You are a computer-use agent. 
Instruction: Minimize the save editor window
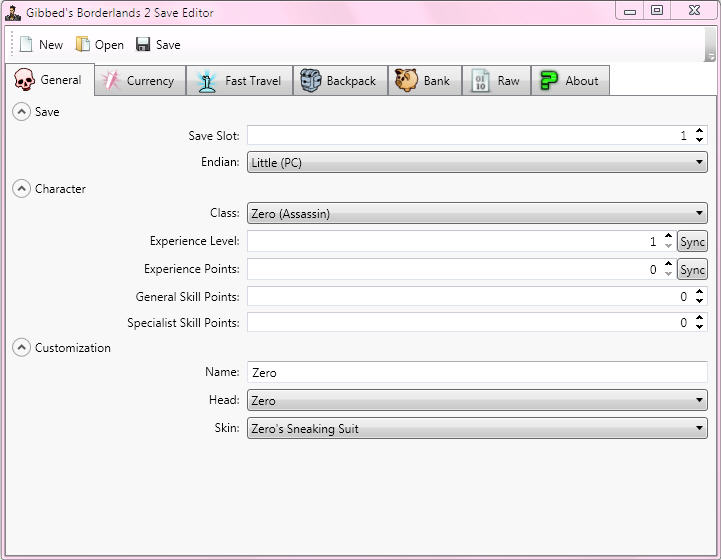click(x=630, y=11)
